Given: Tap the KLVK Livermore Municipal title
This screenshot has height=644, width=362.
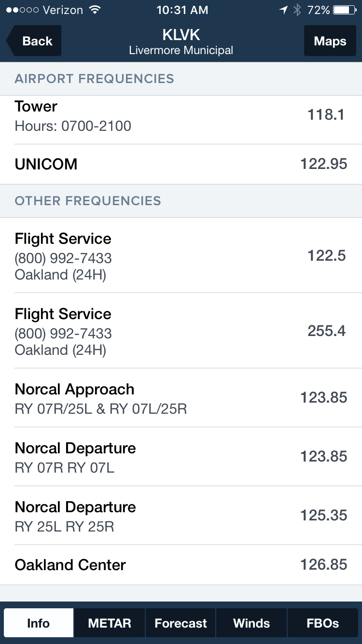Looking at the screenshot, I should [181, 42].
